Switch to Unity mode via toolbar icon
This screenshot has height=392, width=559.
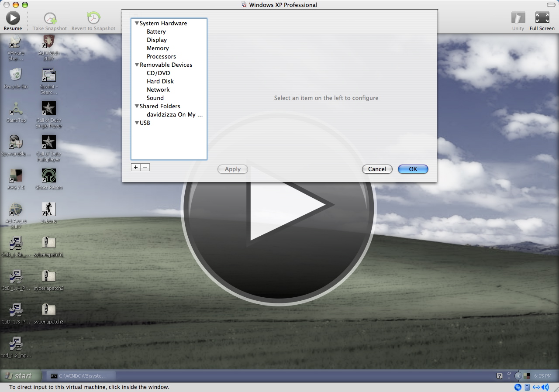pyautogui.click(x=518, y=17)
